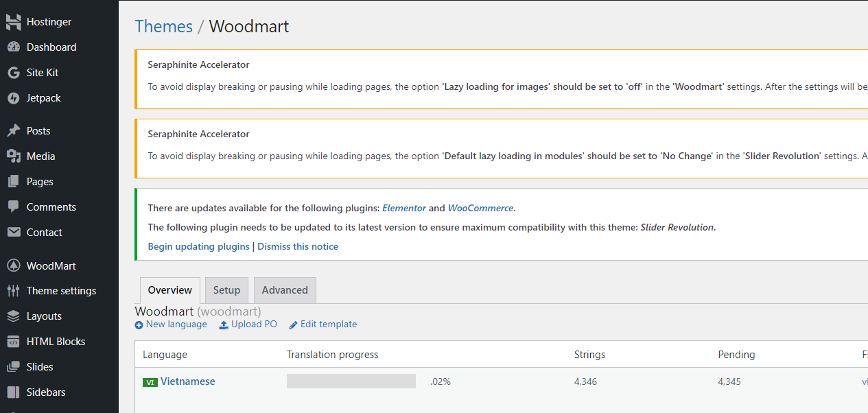Click the Sidebars panel icon
This screenshot has height=413, width=868.
pos(13,392)
